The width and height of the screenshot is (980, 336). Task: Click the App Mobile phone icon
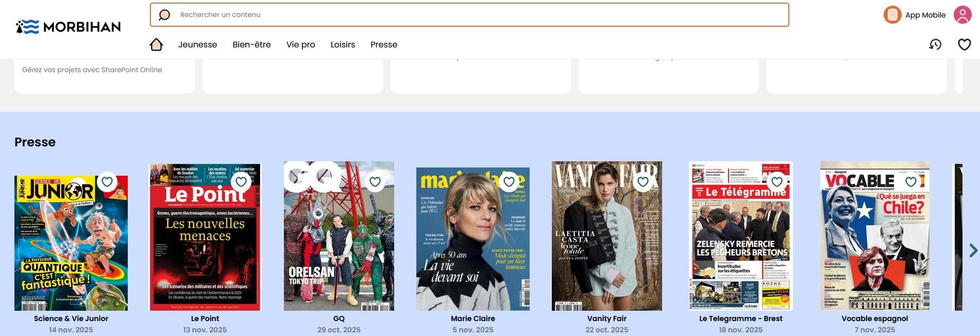click(892, 15)
